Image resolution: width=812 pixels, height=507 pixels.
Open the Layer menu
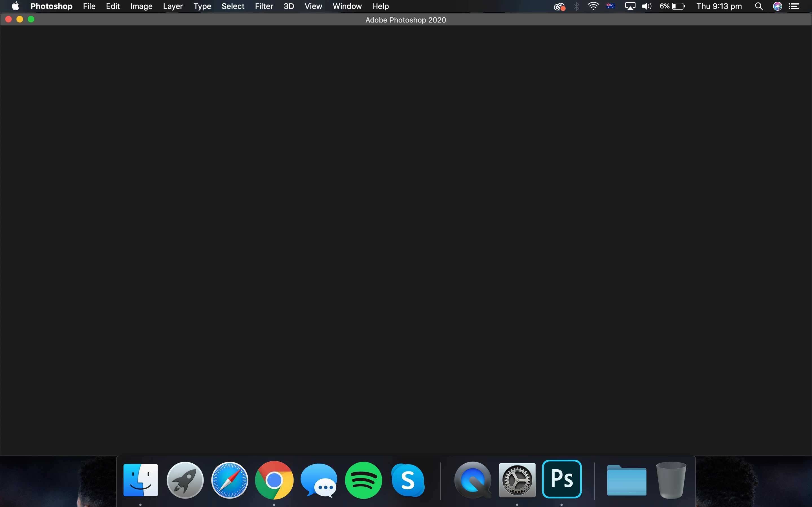173,6
